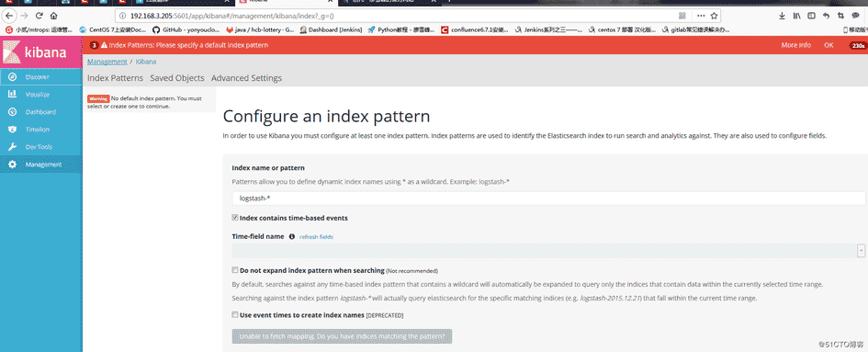Open the confluence6.7.1 bookmark
This screenshot has height=352, width=868.
click(x=474, y=29)
